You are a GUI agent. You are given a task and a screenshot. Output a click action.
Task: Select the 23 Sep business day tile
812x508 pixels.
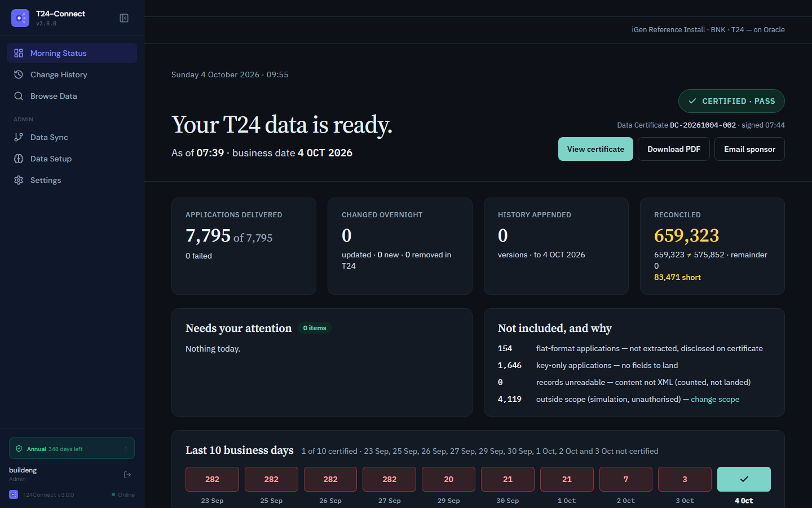point(212,479)
